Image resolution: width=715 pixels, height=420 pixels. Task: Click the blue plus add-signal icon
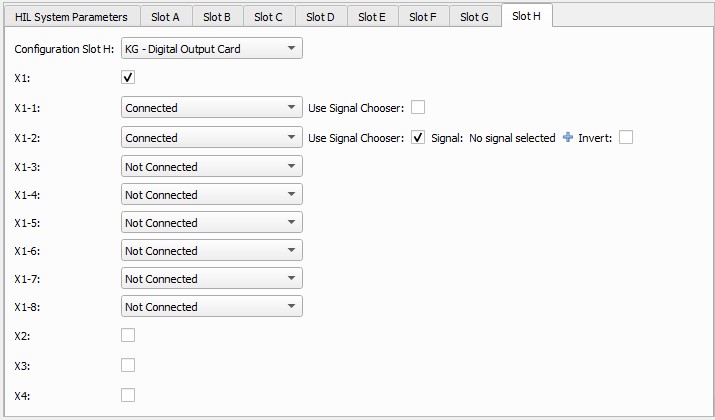[568, 137]
